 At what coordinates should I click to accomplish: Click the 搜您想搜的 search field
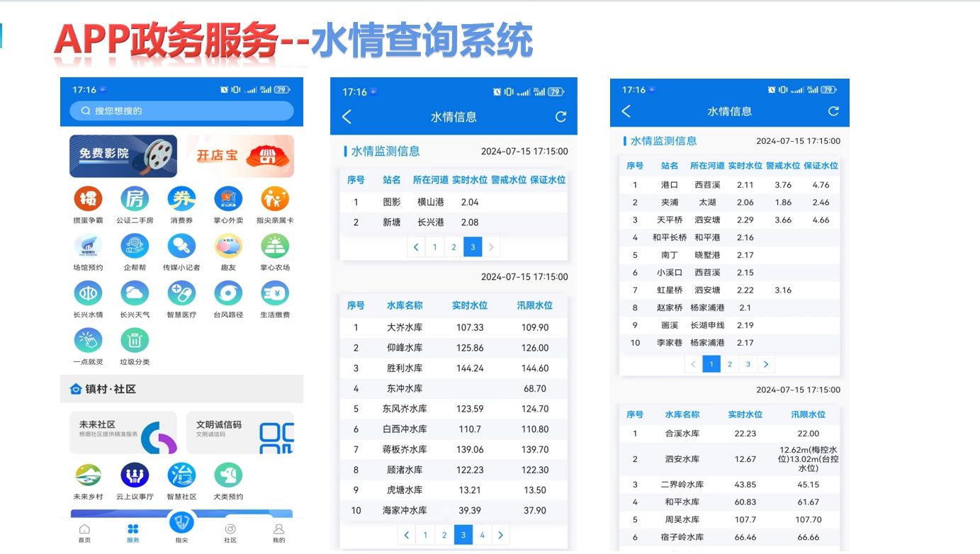tap(181, 111)
